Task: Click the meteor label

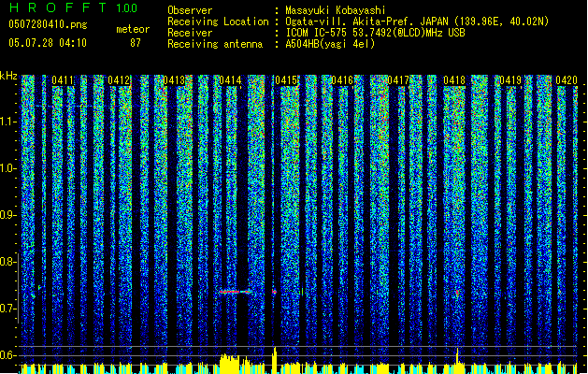Action: 133,29
